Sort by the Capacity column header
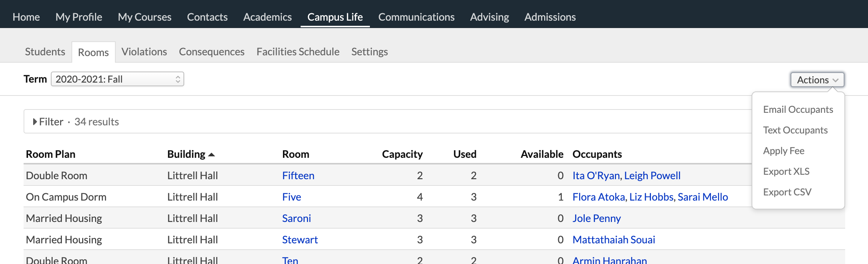Image resolution: width=868 pixels, height=264 pixels. pos(402,154)
